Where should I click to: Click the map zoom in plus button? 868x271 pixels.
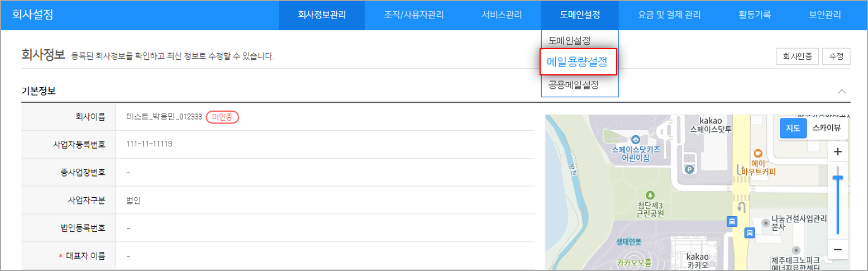837,152
